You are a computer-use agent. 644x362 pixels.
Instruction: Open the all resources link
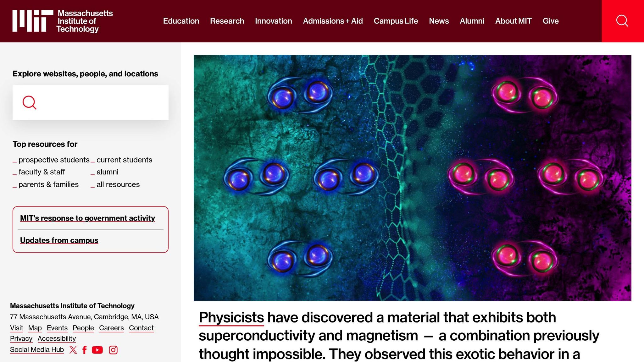coord(118,184)
